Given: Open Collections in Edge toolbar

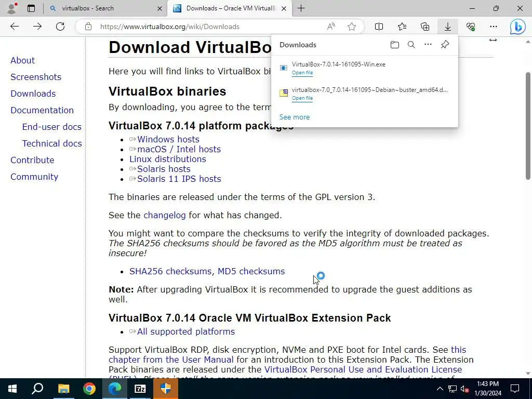Looking at the screenshot, I should click(x=425, y=26).
